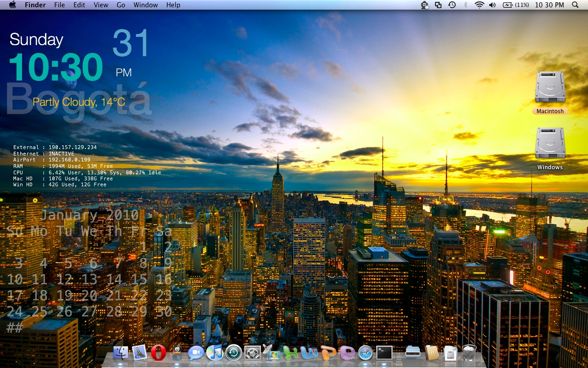The height and width of the screenshot is (368, 588).
Task: Click the large date number 31
Action: [x=131, y=43]
